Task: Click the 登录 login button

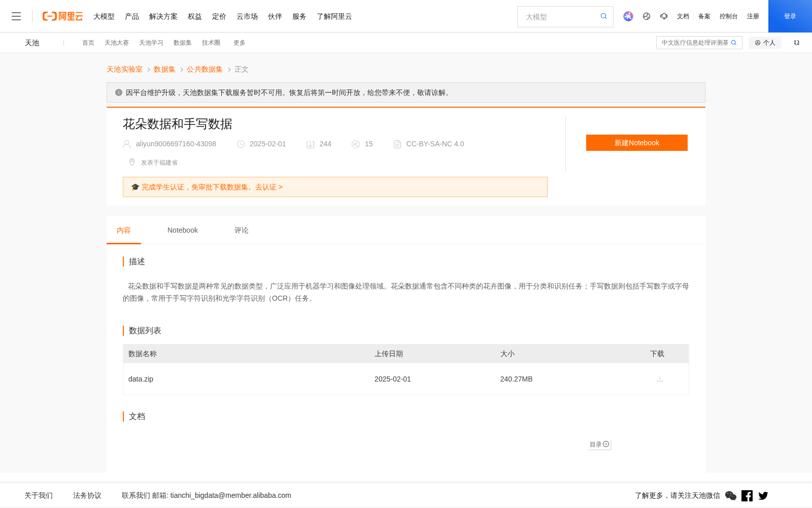Action: pos(790,16)
